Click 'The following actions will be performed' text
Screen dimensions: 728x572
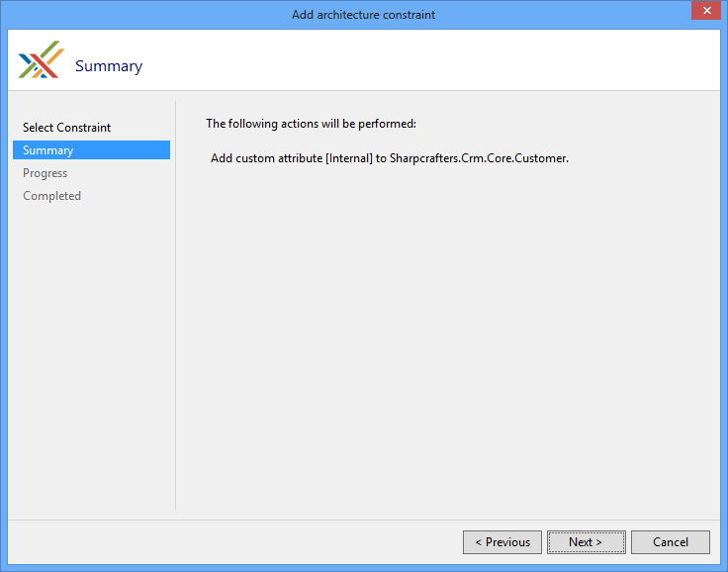(x=311, y=124)
